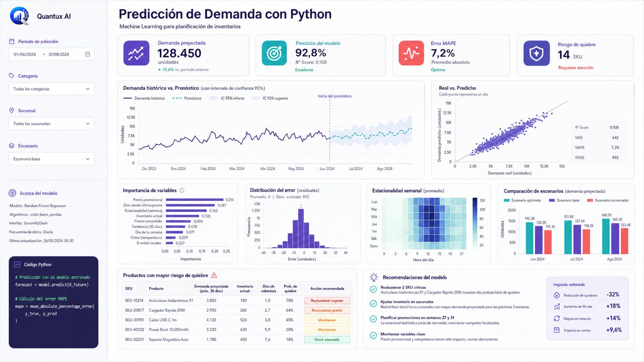Click Monitorear button for Power Bank 10.000mAh
644x362 pixels.
pyautogui.click(x=327, y=330)
